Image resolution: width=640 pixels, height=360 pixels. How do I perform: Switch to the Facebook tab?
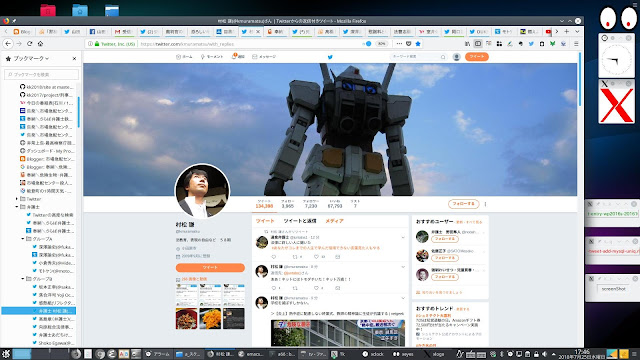[98, 31]
